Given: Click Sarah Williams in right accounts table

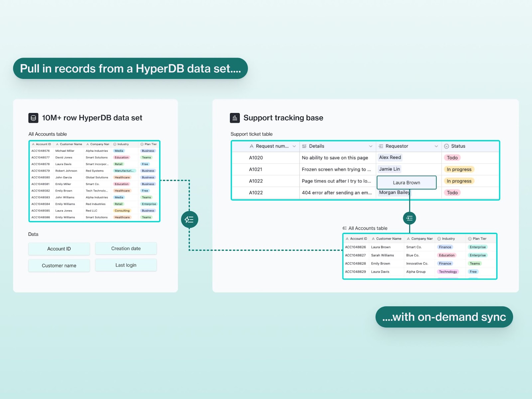Looking at the screenshot, I should click(x=382, y=255).
